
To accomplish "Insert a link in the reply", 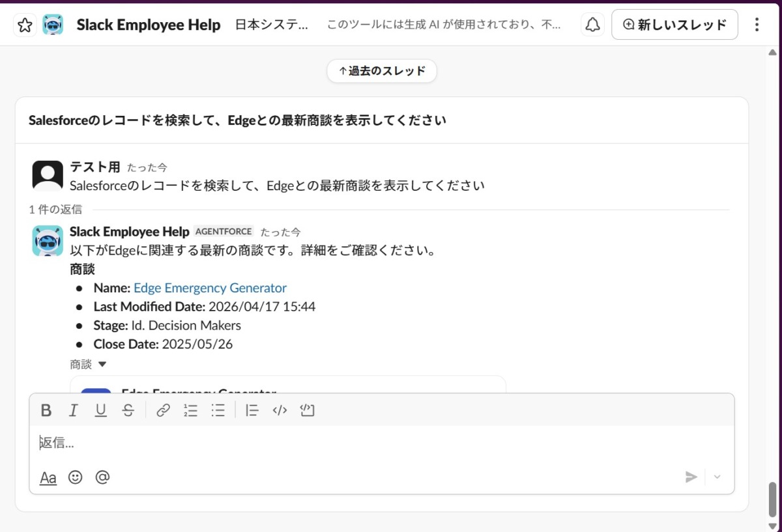I will tap(163, 410).
